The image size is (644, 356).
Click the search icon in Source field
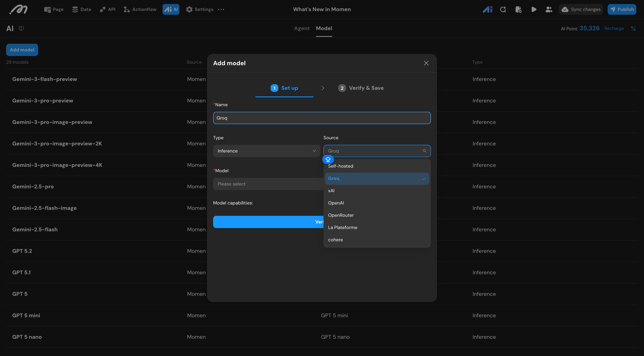coord(425,151)
